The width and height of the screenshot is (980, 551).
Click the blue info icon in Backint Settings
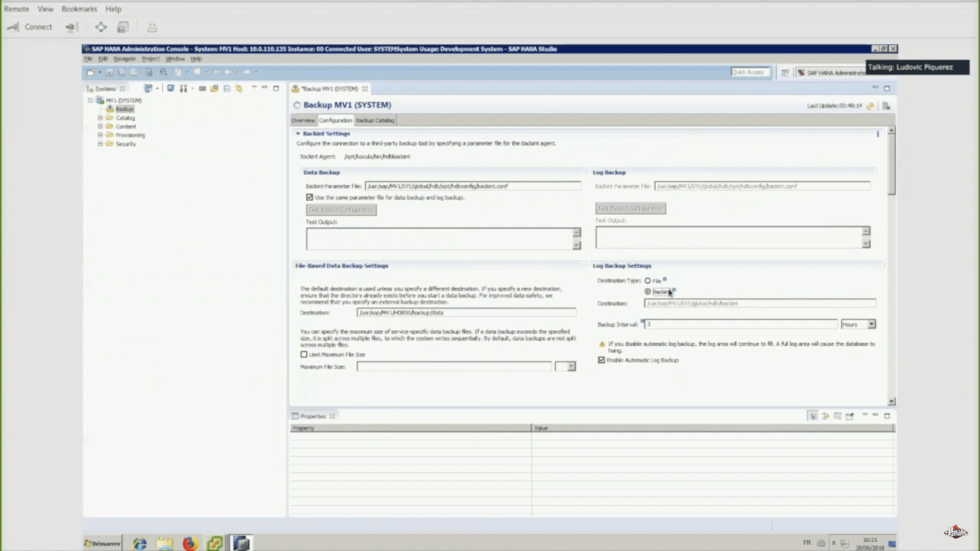(x=878, y=134)
